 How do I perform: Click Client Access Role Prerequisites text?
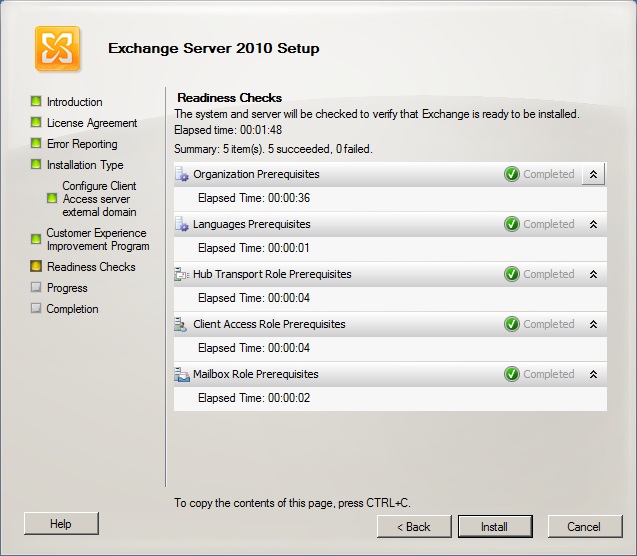(269, 324)
